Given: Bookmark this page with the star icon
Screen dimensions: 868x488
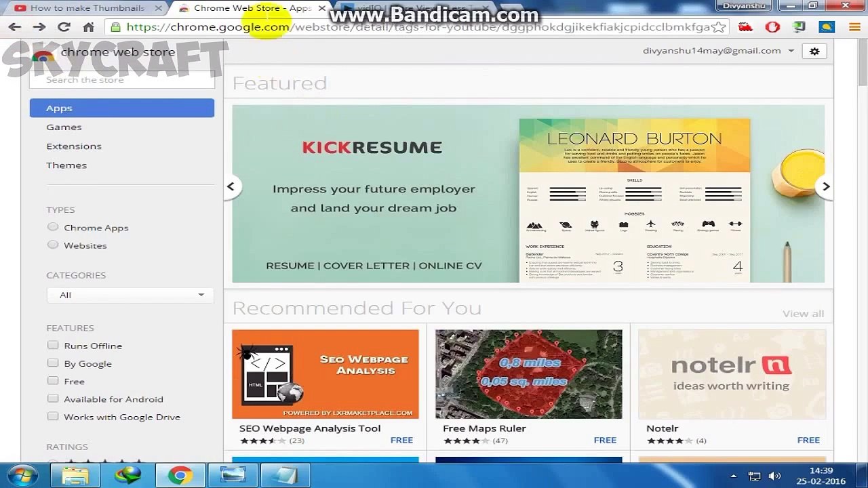Looking at the screenshot, I should [719, 27].
